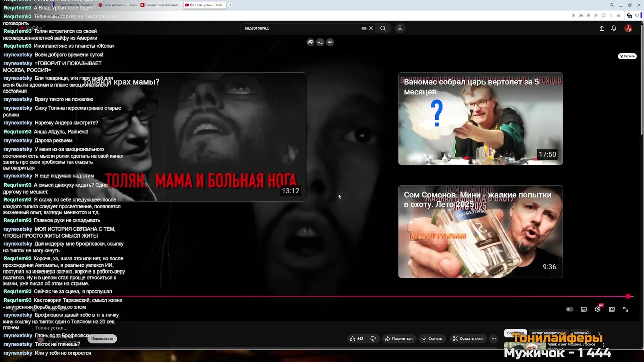This screenshot has height=362, width=644.
Task: Click chat message Врагу такого не пожелаю
Action: [x=64, y=99]
